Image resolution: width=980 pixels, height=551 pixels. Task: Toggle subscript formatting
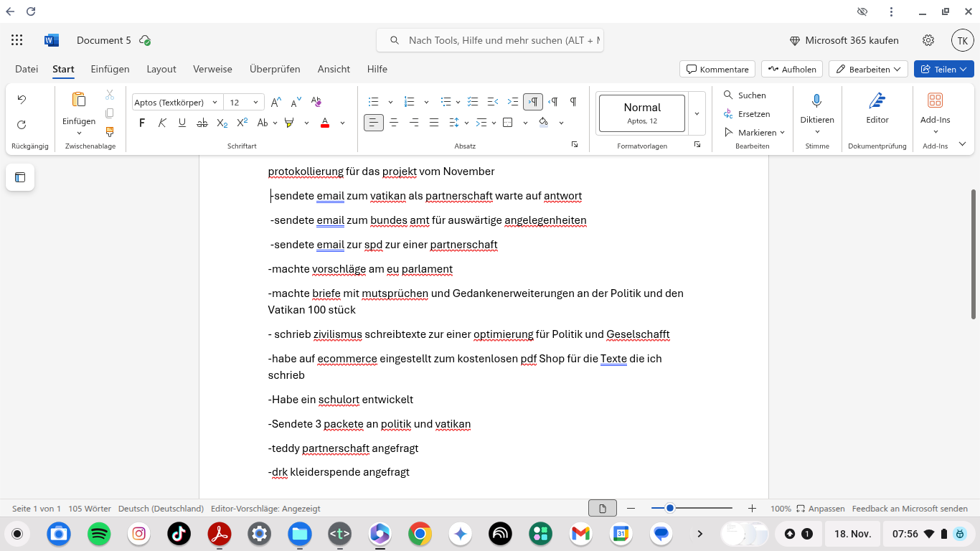tap(222, 123)
